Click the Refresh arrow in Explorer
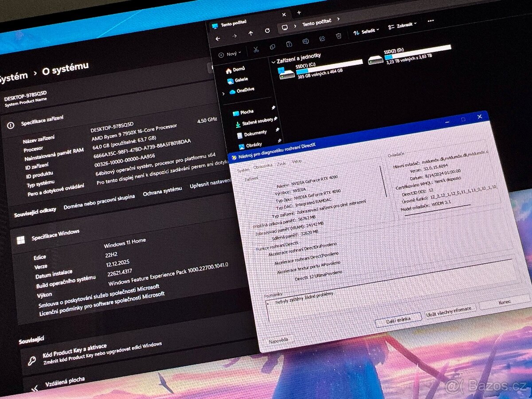Viewport: 532px width, 399px height. pos(267,31)
